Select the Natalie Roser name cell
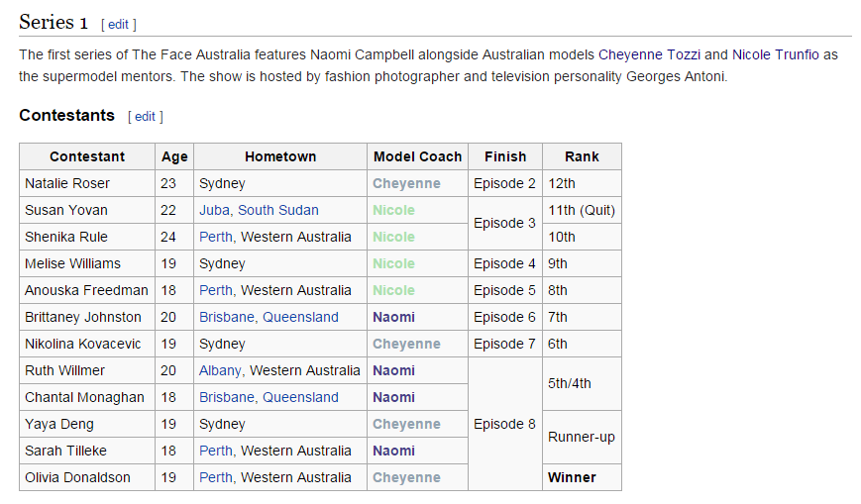Image resolution: width=861 pixels, height=504 pixels. (x=87, y=183)
